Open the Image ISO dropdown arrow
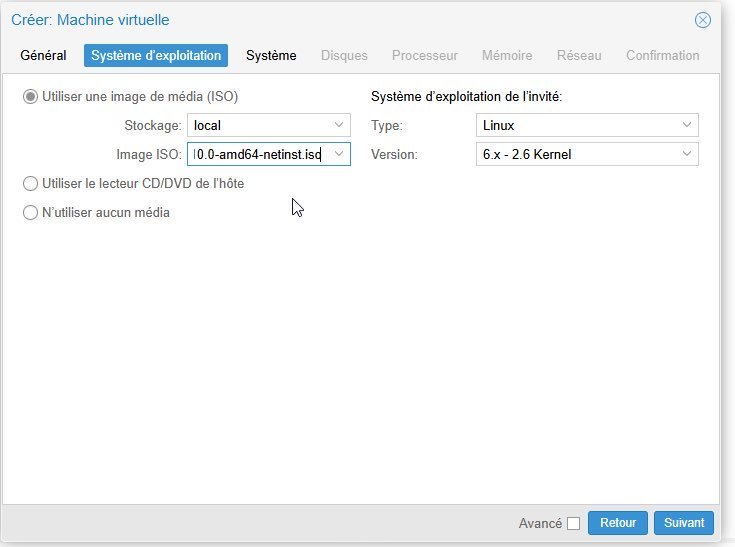 (339, 154)
